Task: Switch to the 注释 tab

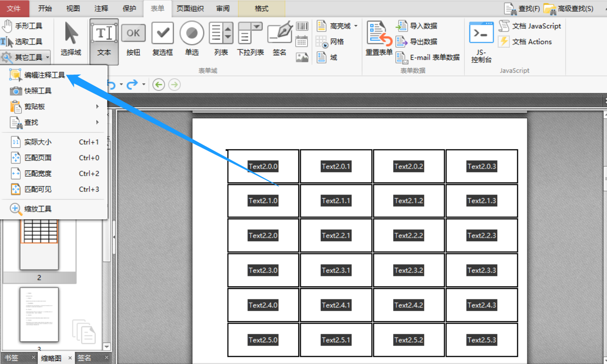Action: pyautogui.click(x=102, y=9)
